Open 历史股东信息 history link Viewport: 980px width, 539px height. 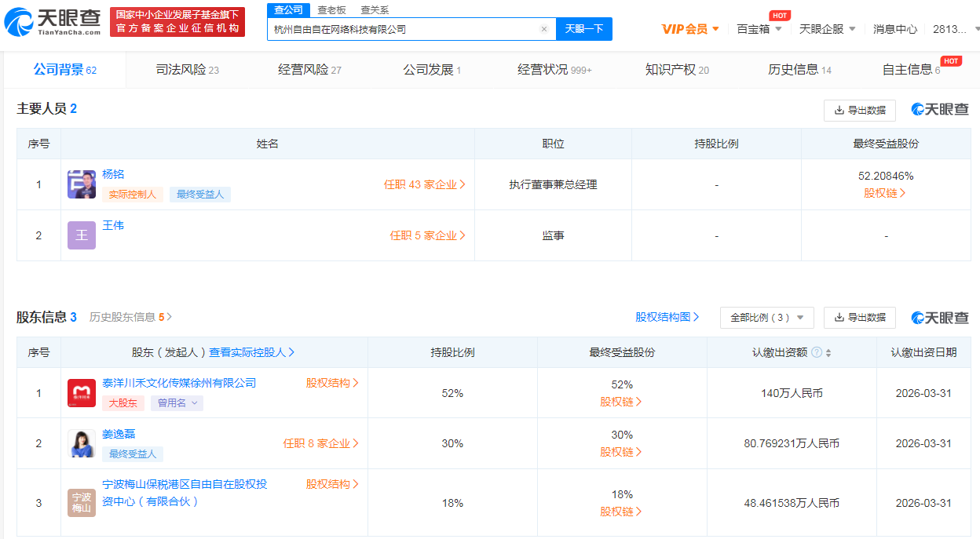click(x=130, y=317)
